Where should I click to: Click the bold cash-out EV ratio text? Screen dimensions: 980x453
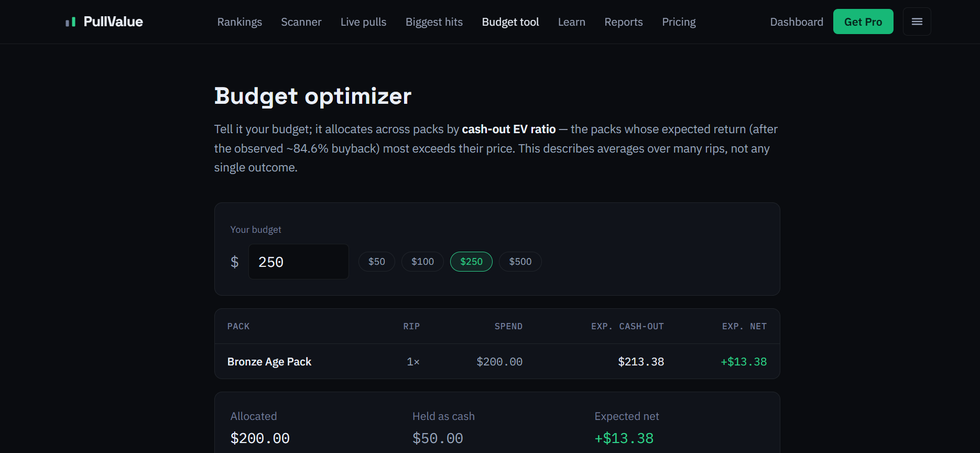509,129
